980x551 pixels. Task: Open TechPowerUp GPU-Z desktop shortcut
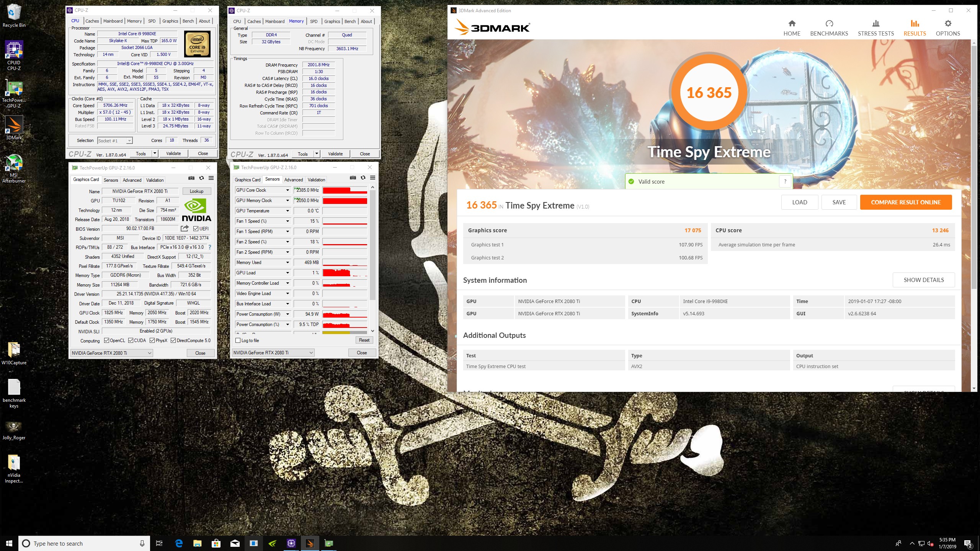[14, 94]
